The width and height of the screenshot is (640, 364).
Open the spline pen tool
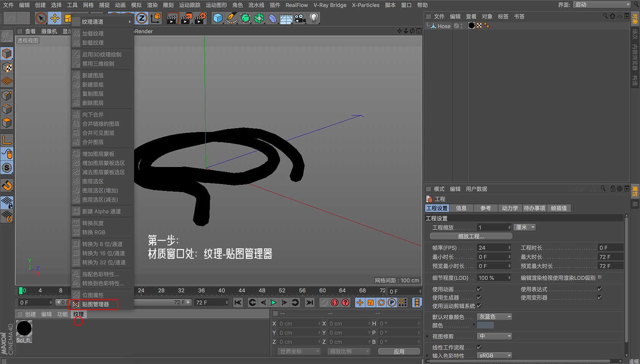(x=231, y=18)
